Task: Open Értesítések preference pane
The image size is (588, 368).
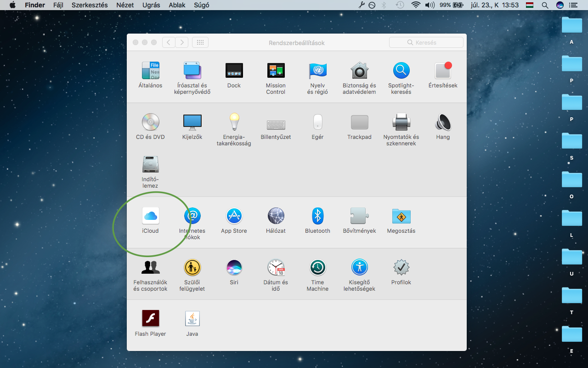Action: [x=443, y=75]
